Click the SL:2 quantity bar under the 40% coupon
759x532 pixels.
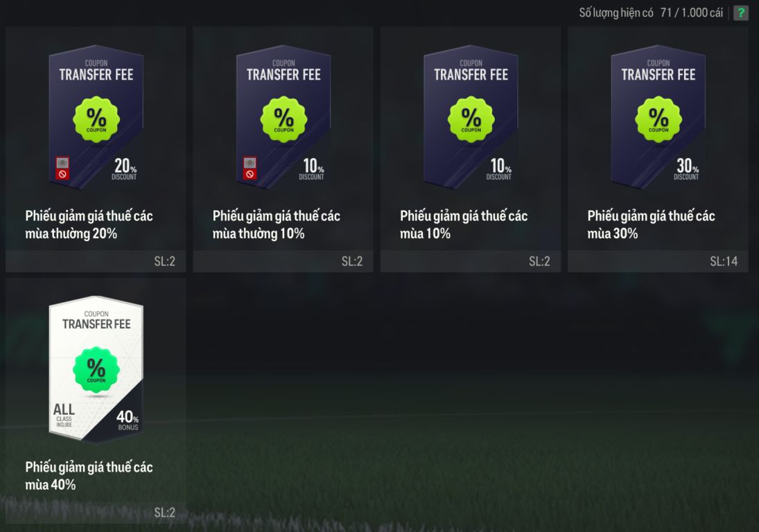tap(96, 512)
